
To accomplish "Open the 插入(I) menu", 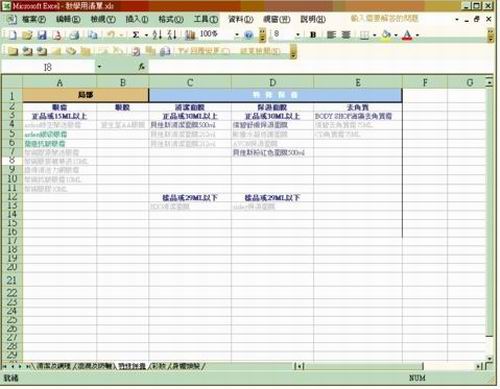I will pyautogui.click(x=137, y=19).
